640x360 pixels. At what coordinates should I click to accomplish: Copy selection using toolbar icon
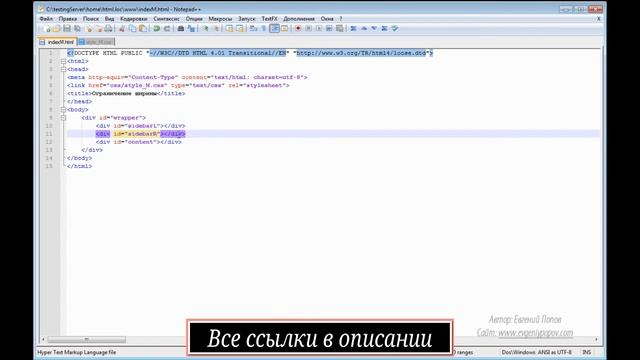pyautogui.click(x=132, y=29)
